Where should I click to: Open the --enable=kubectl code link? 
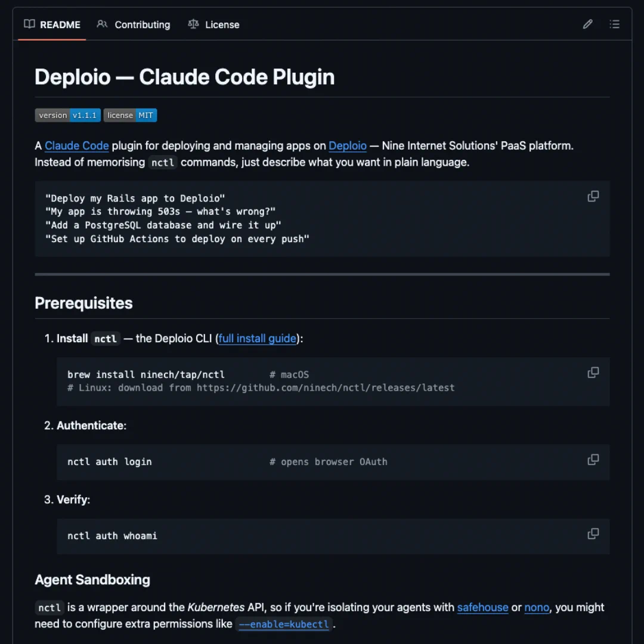284,624
